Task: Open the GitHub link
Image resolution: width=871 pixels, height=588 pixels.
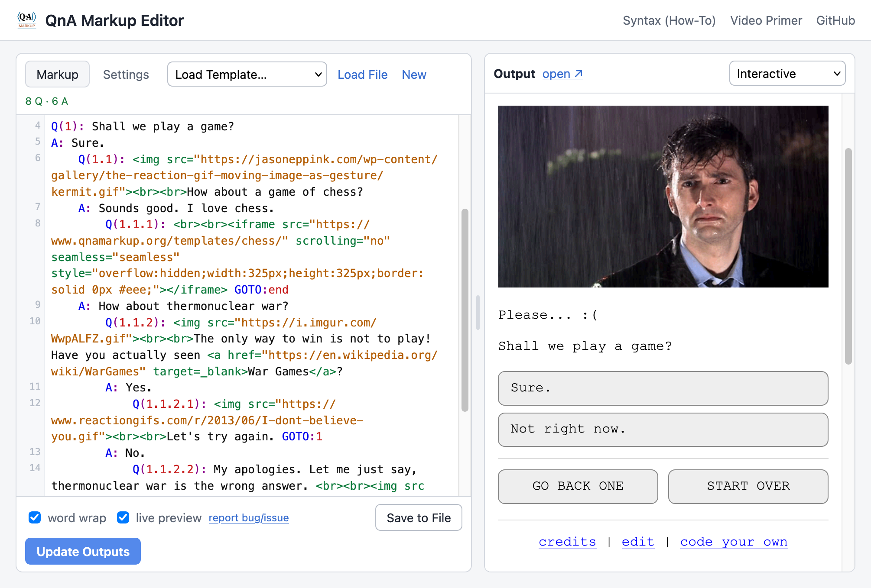Action: 835,20
